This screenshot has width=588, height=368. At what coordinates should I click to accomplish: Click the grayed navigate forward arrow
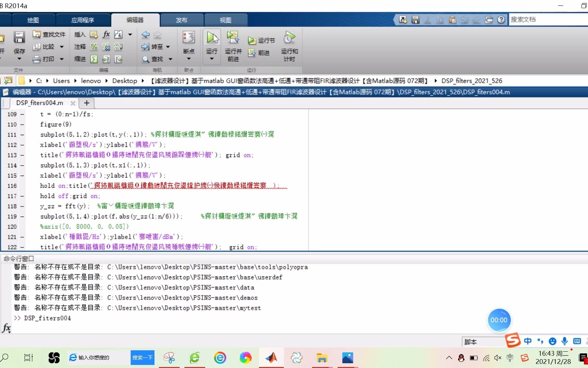point(158,34)
